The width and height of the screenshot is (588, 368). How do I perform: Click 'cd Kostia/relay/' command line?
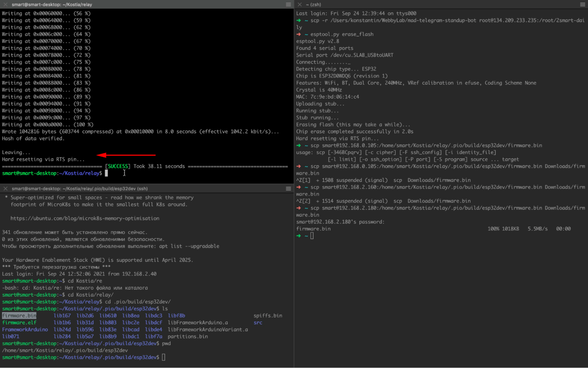click(x=58, y=295)
